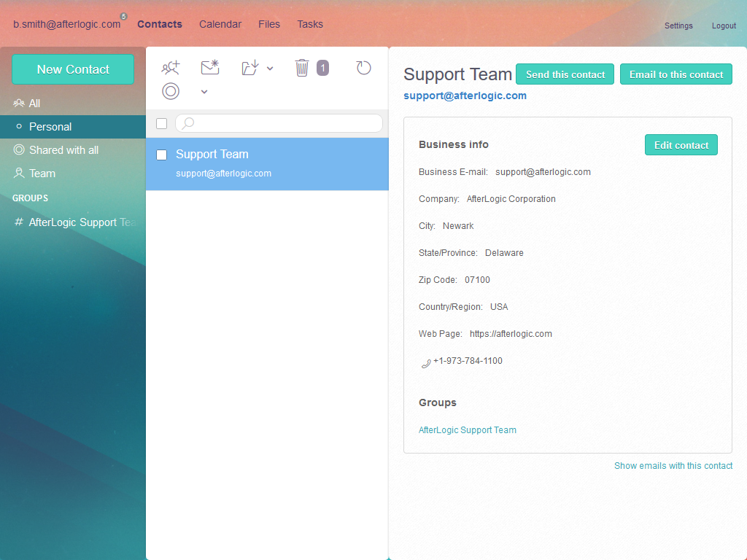Open the Files tab
Viewport: 747px width, 560px height.
269,24
